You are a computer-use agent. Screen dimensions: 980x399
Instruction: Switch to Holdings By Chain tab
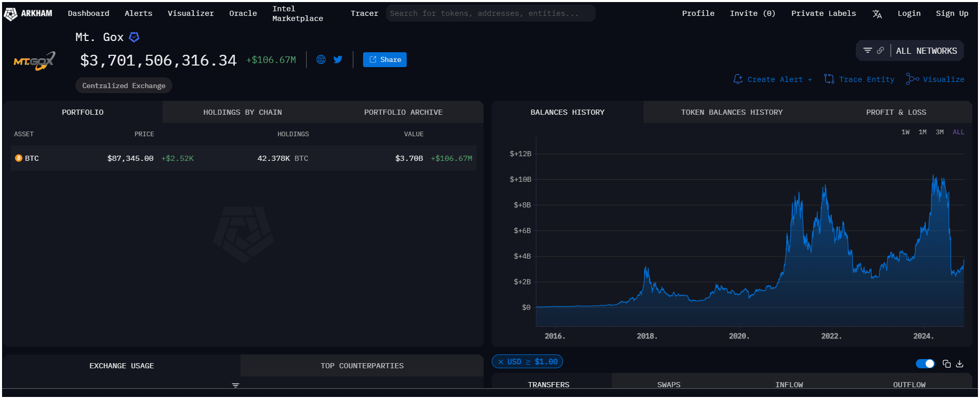pyautogui.click(x=243, y=112)
